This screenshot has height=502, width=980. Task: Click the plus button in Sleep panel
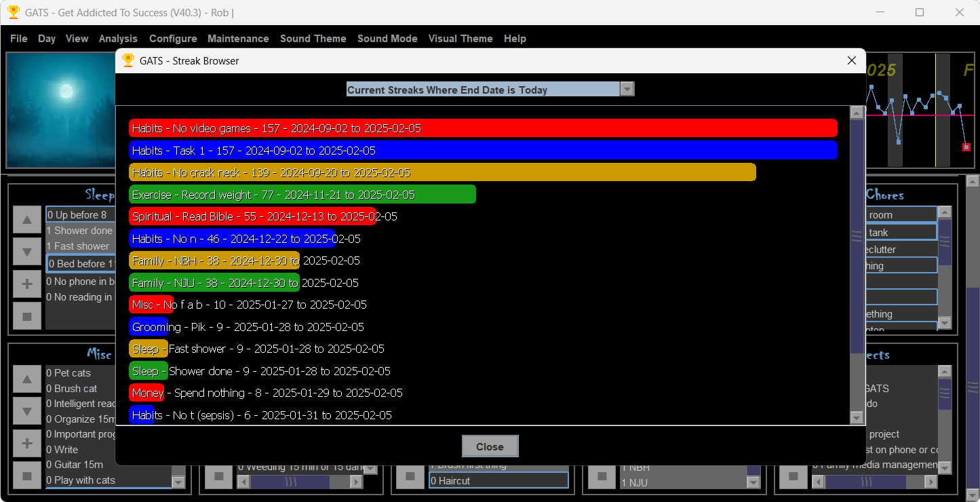[27, 284]
